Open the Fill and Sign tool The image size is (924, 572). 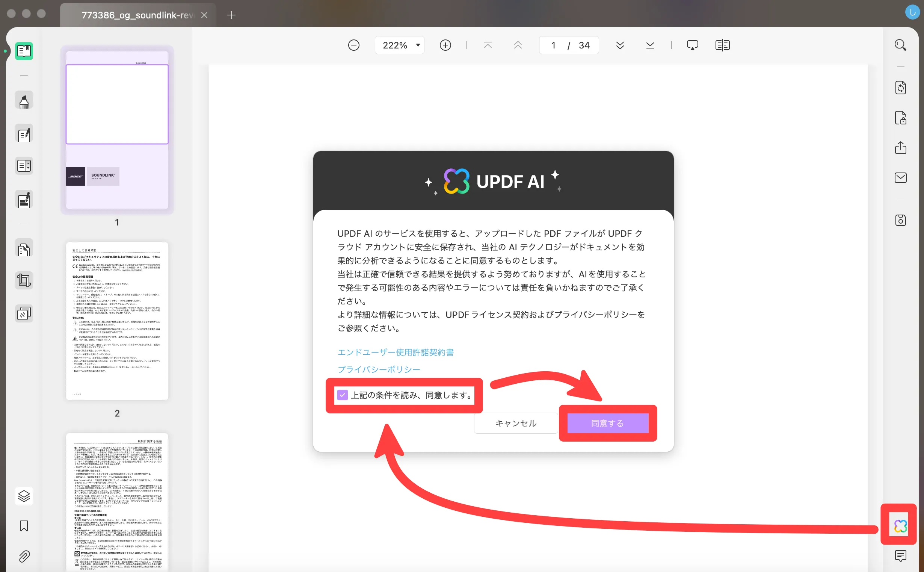(24, 199)
